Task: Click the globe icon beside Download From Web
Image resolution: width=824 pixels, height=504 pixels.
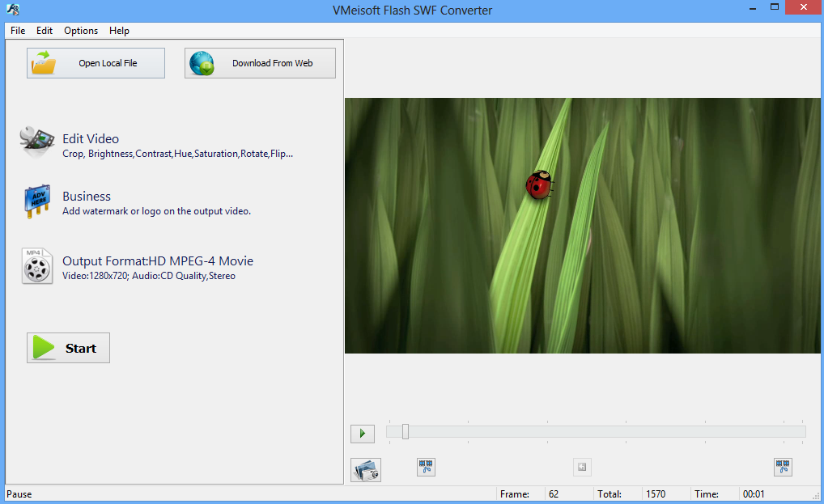Action: [x=202, y=62]
